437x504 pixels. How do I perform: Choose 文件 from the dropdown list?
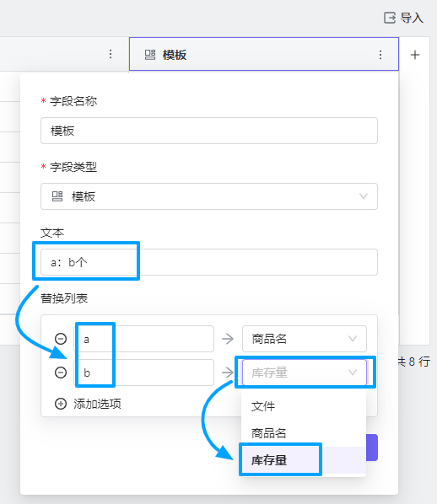click(x=304, y=406)
